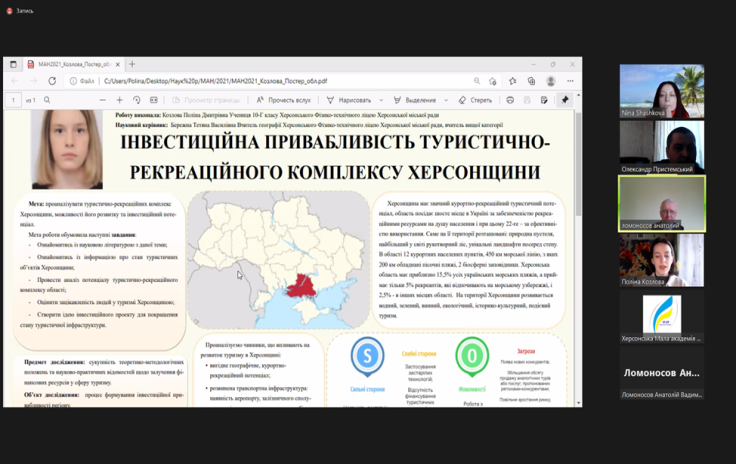Click scroll down arrow of PDF viewer
This screenshot has height=464, width=736.
578,403
